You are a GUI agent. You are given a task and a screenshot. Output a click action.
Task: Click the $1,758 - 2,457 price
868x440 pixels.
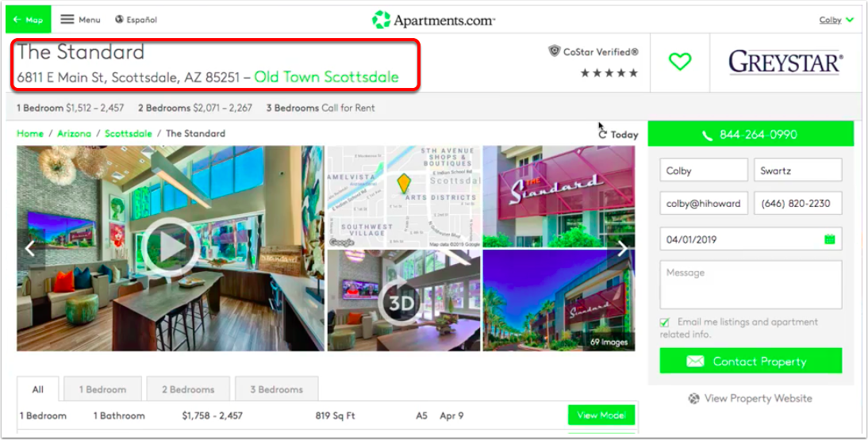(x=212, y=415)
